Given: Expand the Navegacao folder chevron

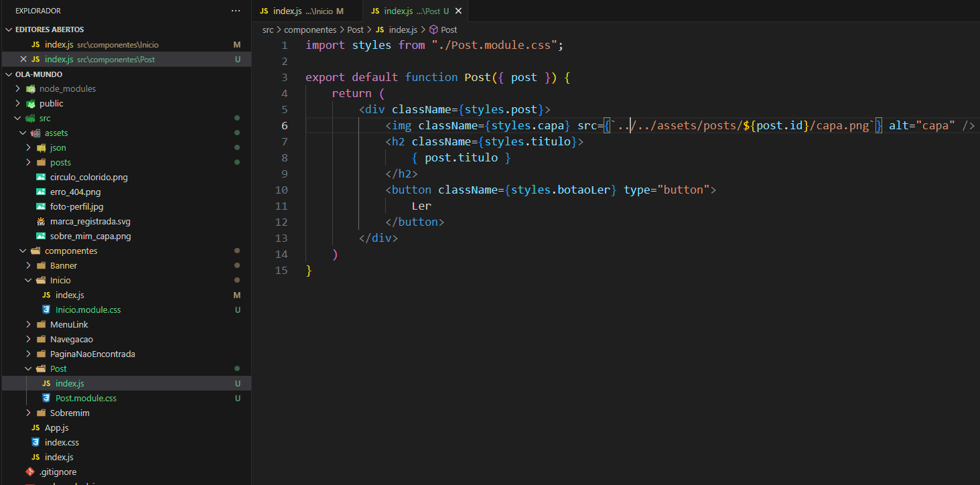Looking at the screenshot, I should [29, 339].
